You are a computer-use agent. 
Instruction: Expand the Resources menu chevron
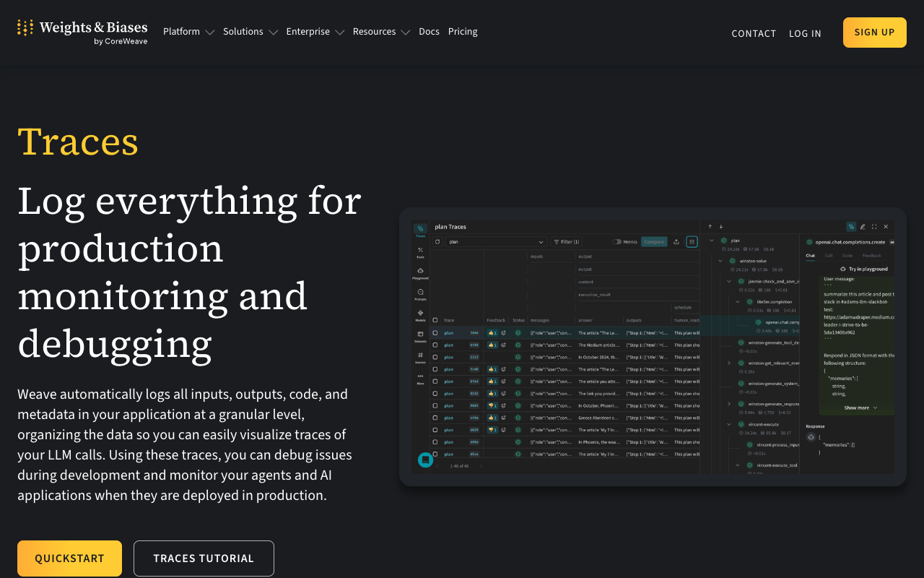(x=405, y=33)
